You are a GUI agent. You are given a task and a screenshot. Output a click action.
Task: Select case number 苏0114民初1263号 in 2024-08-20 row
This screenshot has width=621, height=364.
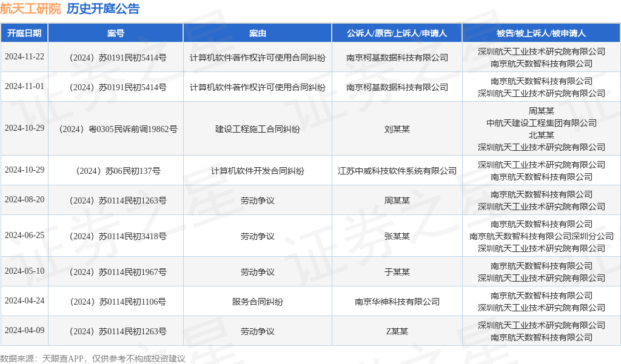[118, 200]
